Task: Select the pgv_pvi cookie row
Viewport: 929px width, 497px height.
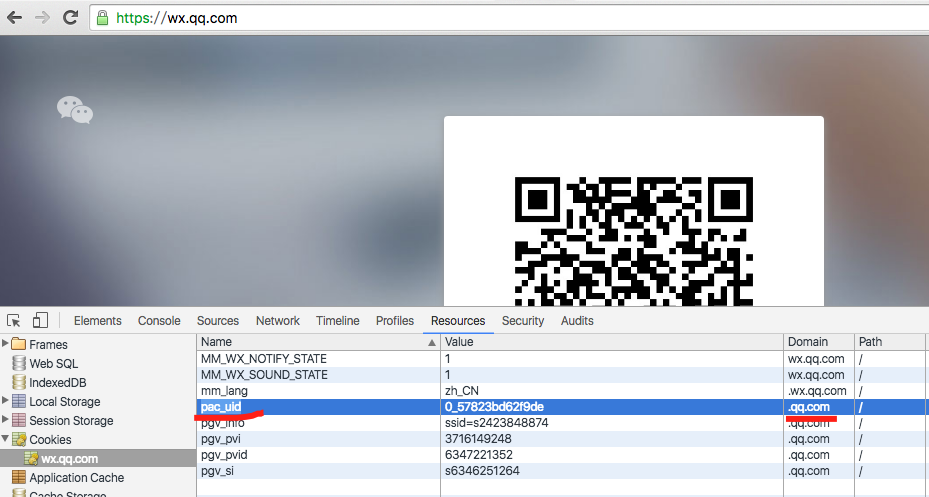Action: 562,439
